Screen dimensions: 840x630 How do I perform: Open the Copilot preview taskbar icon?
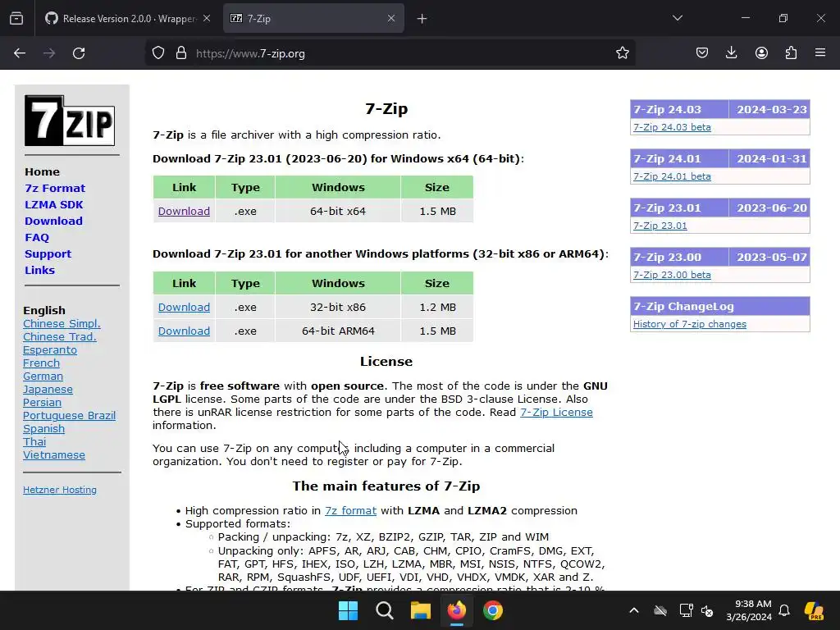click(x=815, y=610)
